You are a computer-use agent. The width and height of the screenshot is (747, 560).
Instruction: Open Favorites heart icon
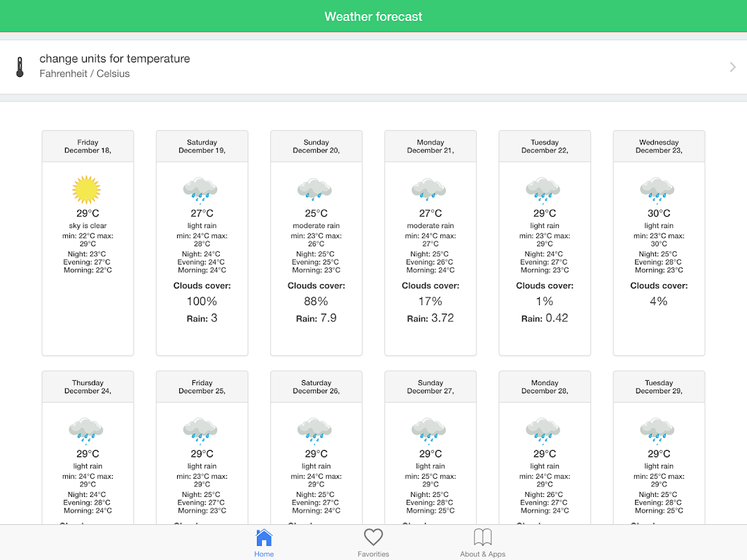[374, 537]
